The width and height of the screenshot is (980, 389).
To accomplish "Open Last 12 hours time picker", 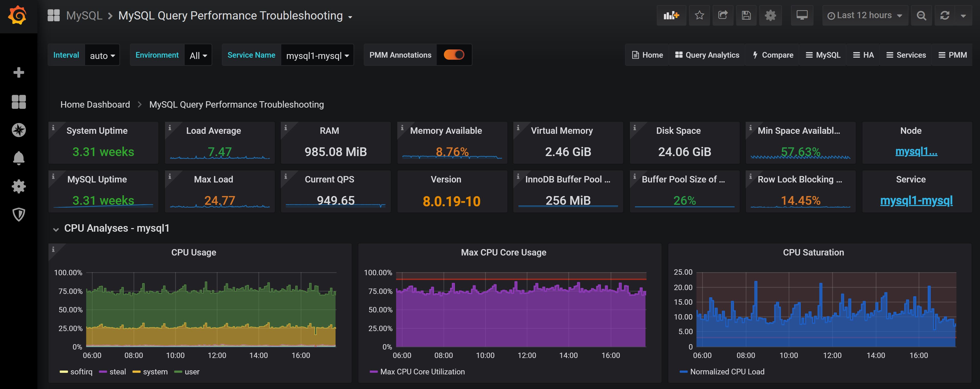I will [x=864, y=15].
